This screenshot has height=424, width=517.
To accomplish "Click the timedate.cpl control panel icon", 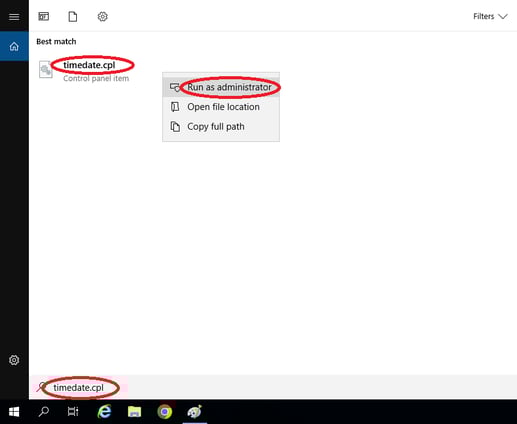I will click(x=46, y=69).
